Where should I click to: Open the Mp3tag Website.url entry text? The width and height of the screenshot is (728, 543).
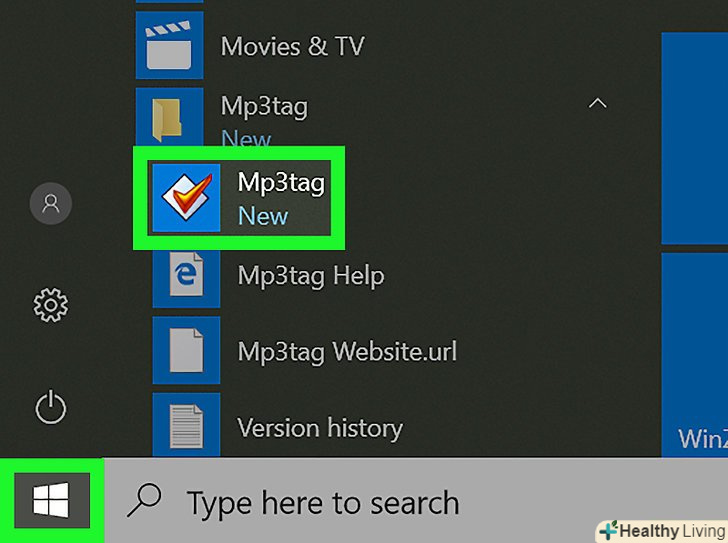(347, 352)
